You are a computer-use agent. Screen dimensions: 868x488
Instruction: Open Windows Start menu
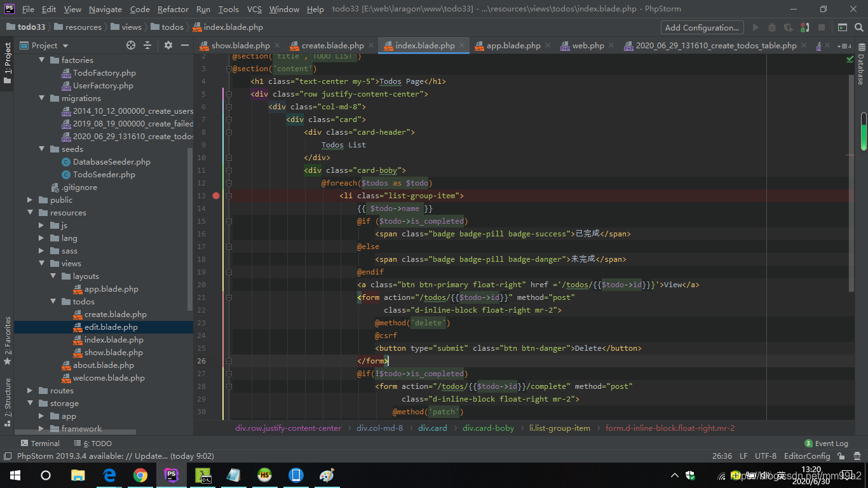point(15,475)
